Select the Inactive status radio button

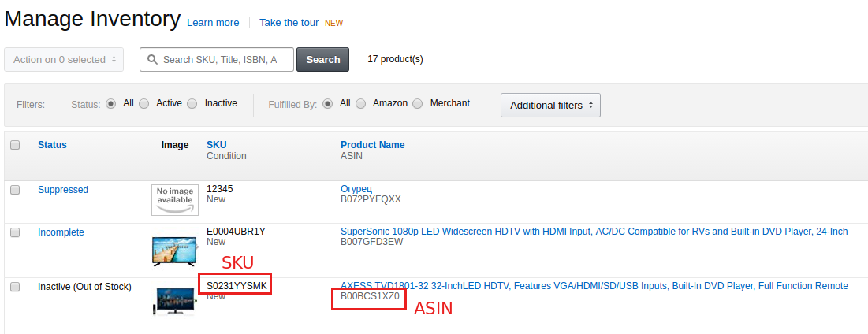click(192, 103)
